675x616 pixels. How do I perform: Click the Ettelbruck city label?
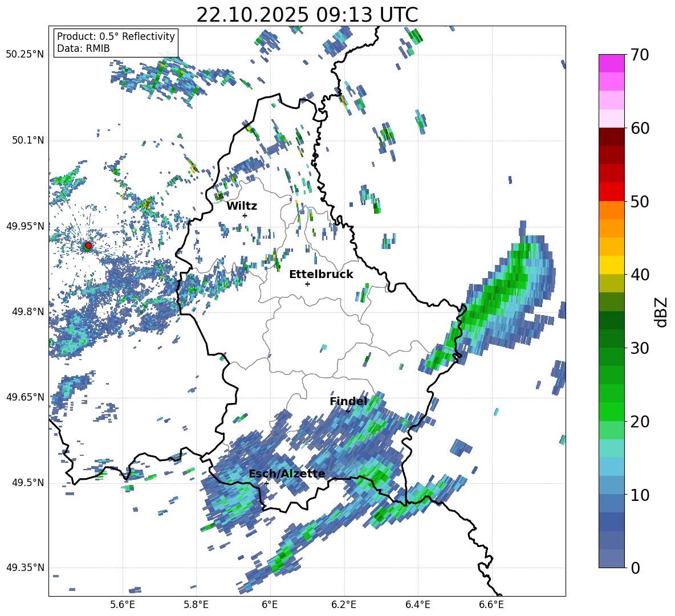point(321,275)
